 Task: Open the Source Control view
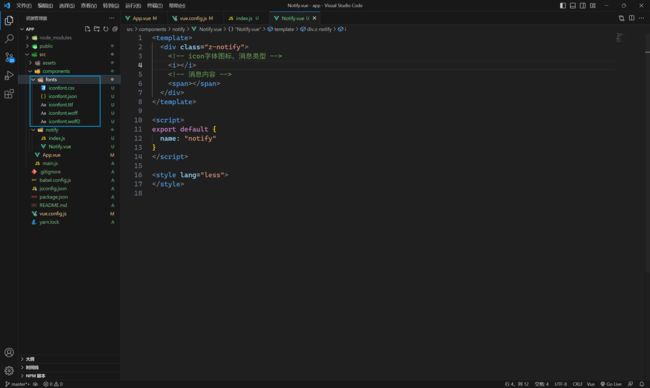coord(9,57)
